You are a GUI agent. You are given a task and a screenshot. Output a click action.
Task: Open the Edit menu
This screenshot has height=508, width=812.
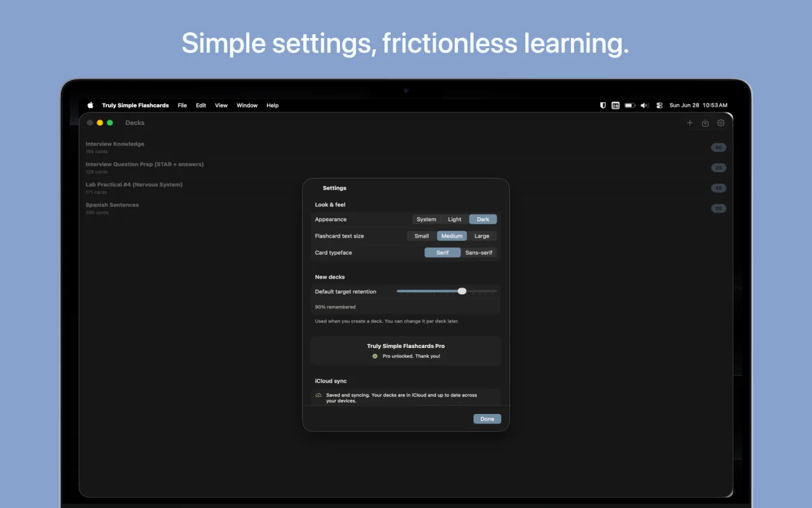click(x=201, y=105)
